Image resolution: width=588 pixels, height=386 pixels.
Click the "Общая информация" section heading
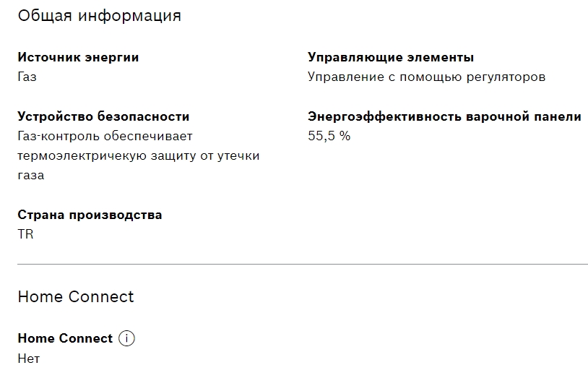click(99, 16)
